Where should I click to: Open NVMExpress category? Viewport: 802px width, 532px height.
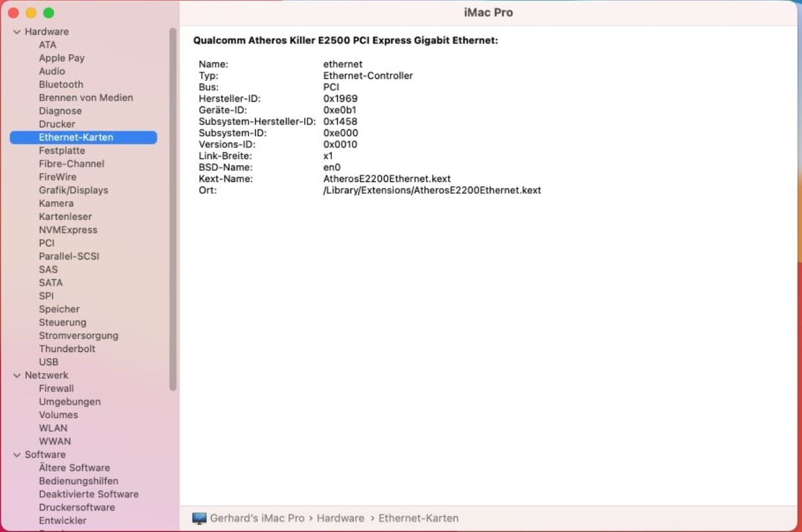click(x=68, y=230)
